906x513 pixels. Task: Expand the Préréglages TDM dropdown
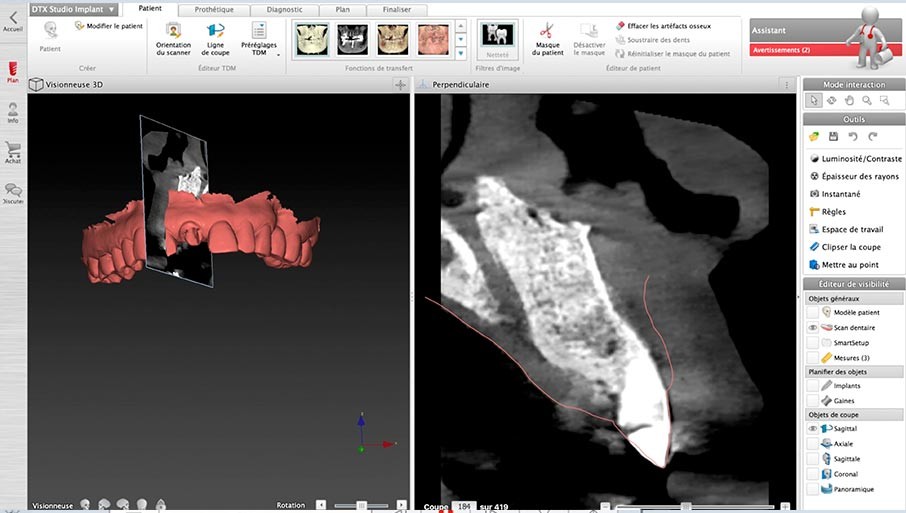(x=277, y=53)
